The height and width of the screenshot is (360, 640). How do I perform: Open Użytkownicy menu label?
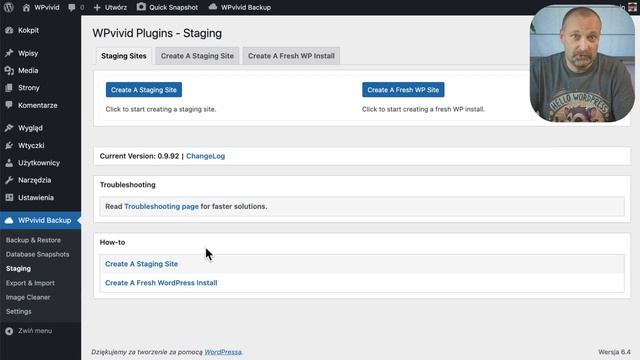click(39, 163)
